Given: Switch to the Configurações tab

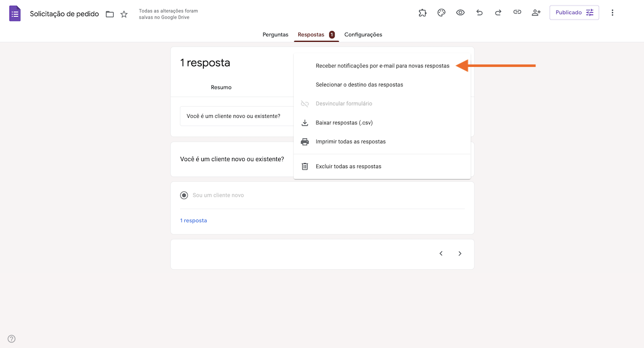Looking at the screenshot, I should (x=363, y=34).
